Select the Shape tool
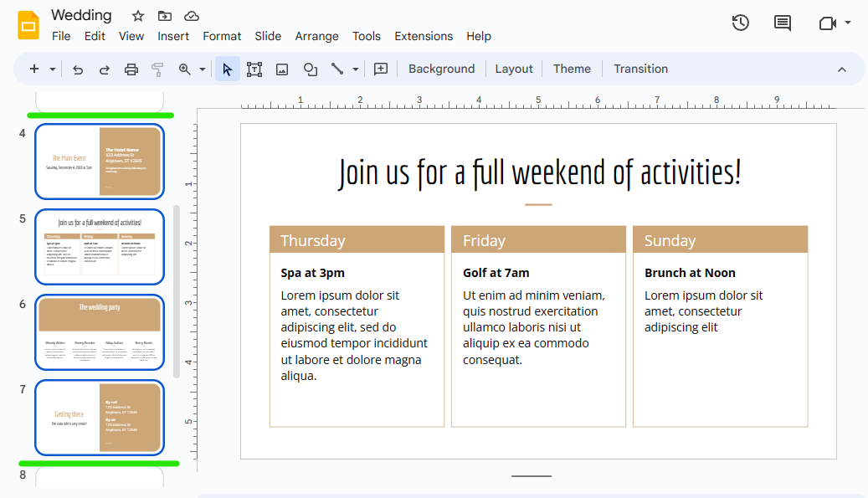Screen dimensions: 868x498 pyautogui.click(x=310, y=69)
